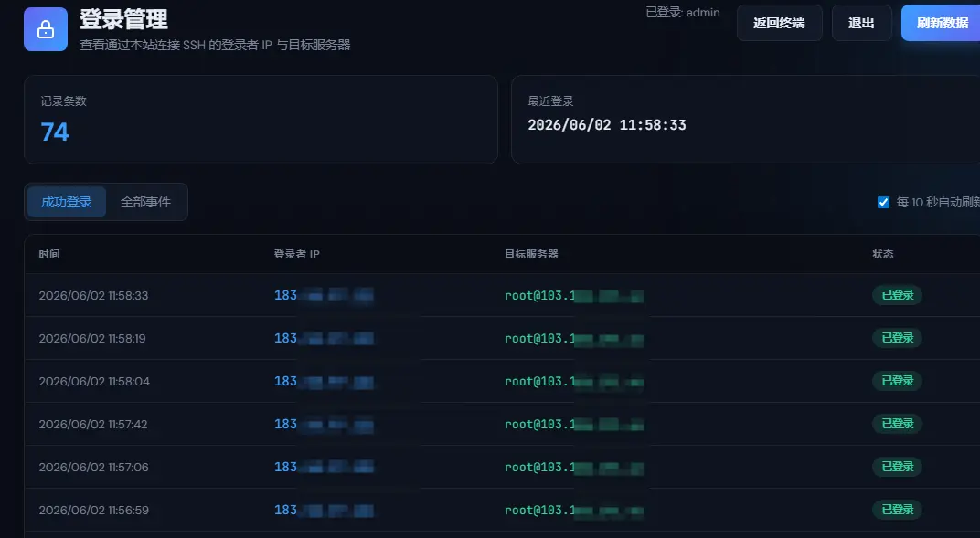This screenshot has width=980, height=538.
Task: Toggle the 每 10 秒自动刷新 checkbox
Action: 883,202
